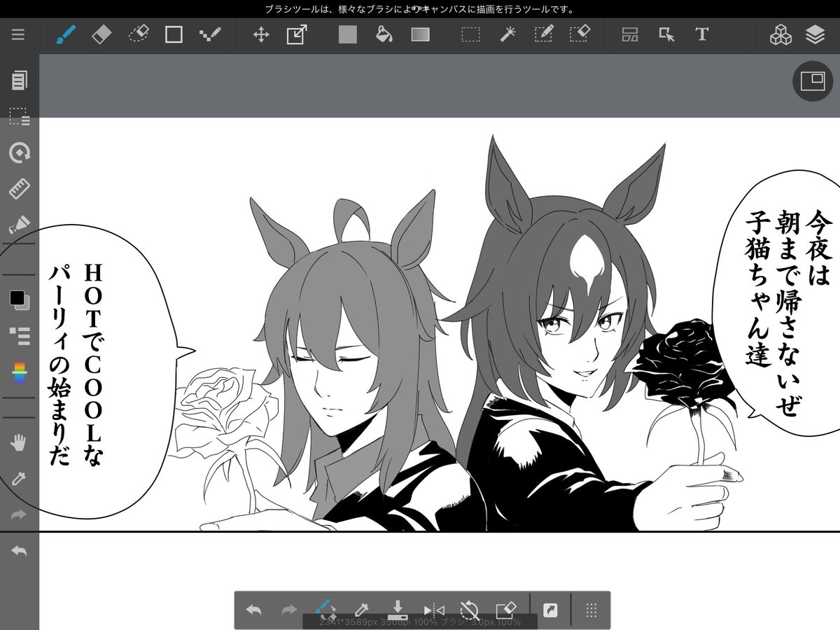Open the rainbow color palette
Viewport: 840px width, 630px height.
[x=20, y=372]
